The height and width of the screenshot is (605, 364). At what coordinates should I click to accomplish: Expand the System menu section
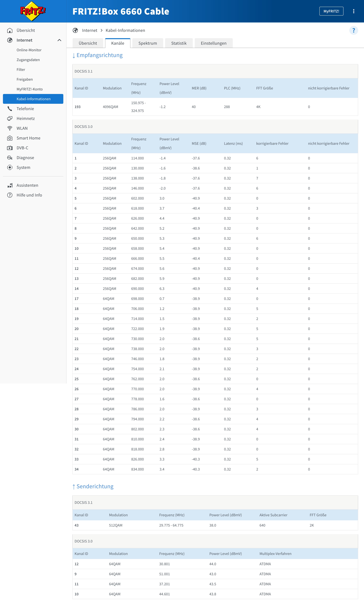click(x=24, y=168)
